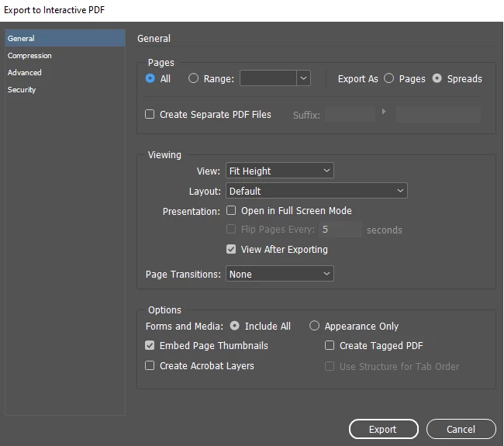Viewport: 504px width, 446px height.
Task: Open the View dropdown showing Fit Height
Action: pos(280,171)
